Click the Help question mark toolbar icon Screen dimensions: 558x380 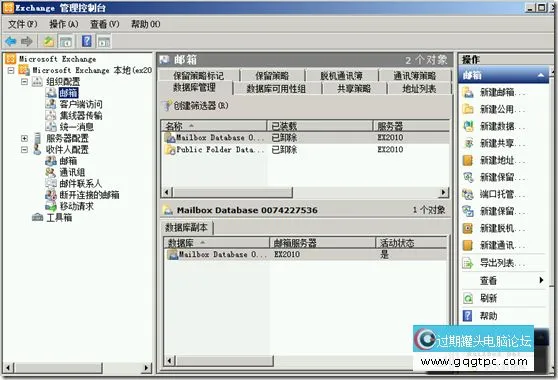pos(86,41)
